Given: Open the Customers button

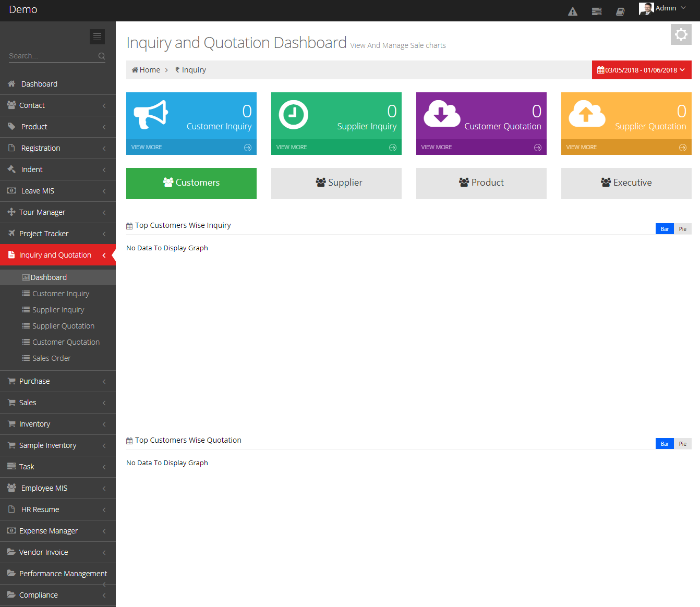Looking at the screenshot, I should pyautogui.click(x=191, y=183).
